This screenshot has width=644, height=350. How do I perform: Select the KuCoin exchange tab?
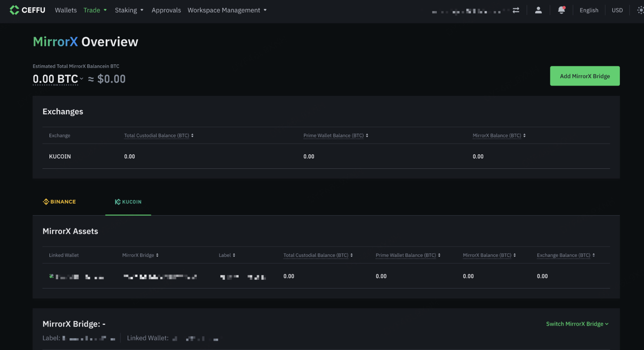(128, 202)
